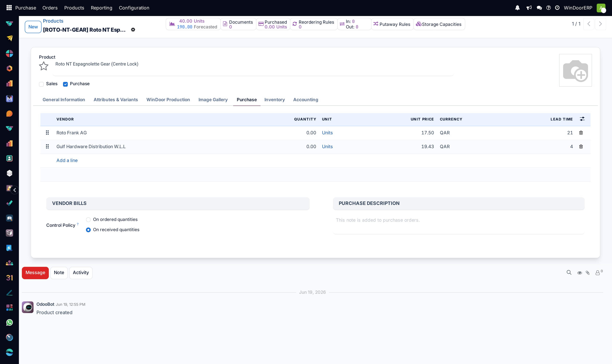
Task: Open vendor table optional columns settings
Action: (x=582, y=119)
